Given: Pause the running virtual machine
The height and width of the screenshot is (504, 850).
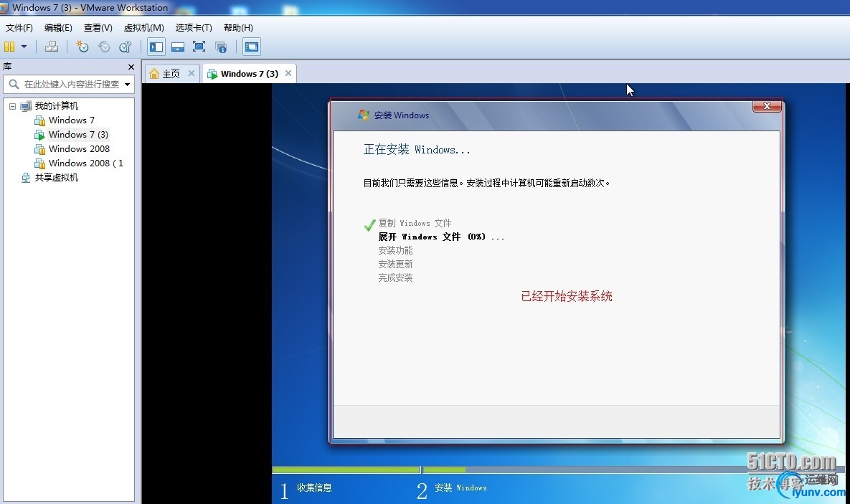Looking at the screenshot, I should [x=9, y=47].
